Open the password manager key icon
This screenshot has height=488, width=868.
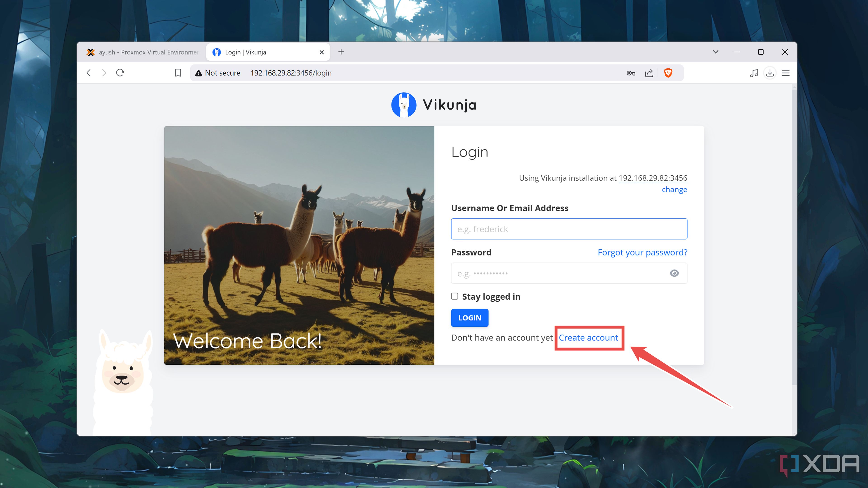click(x=631, y=73)
